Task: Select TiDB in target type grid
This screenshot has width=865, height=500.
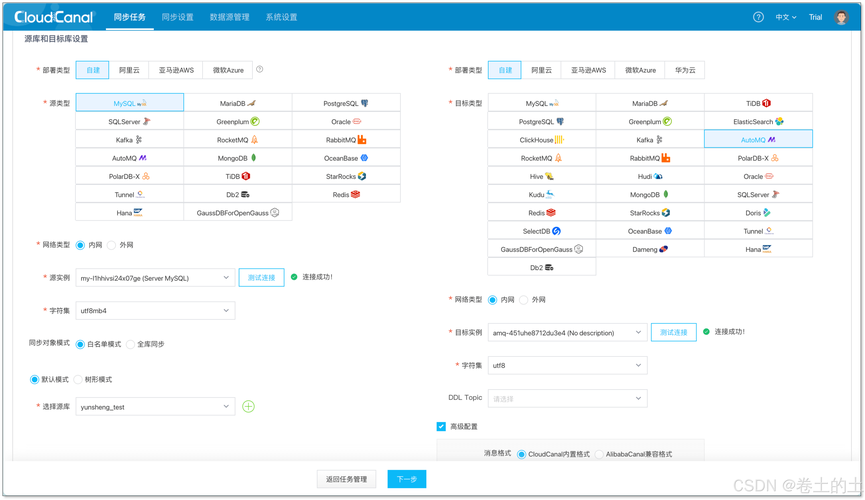Action: 758,103
